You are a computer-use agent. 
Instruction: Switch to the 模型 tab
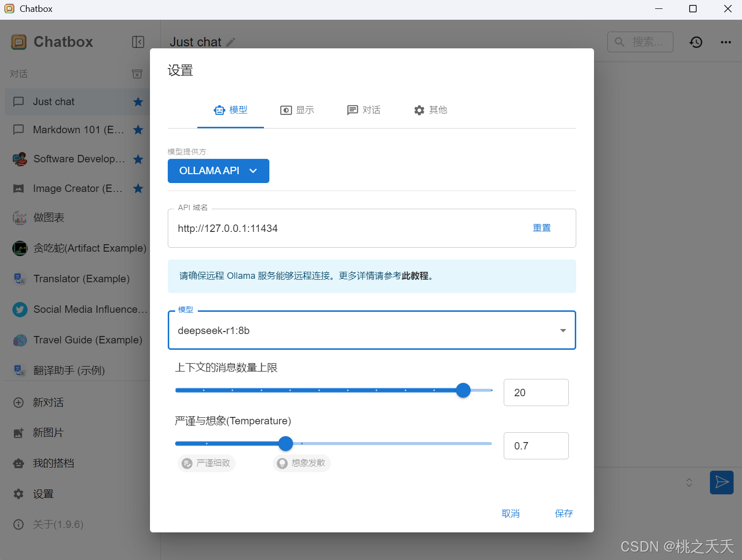pos(230,110)
